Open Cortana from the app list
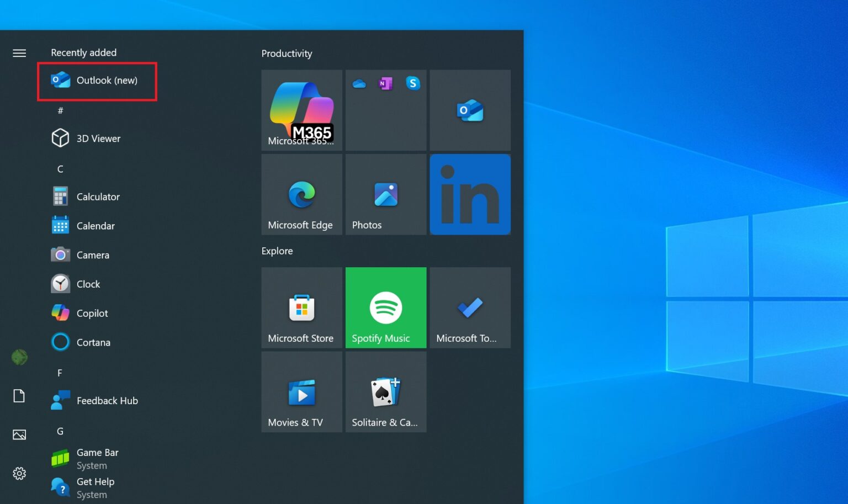The image size is (848, 504). pyautogui.click(x=93, y=342)
